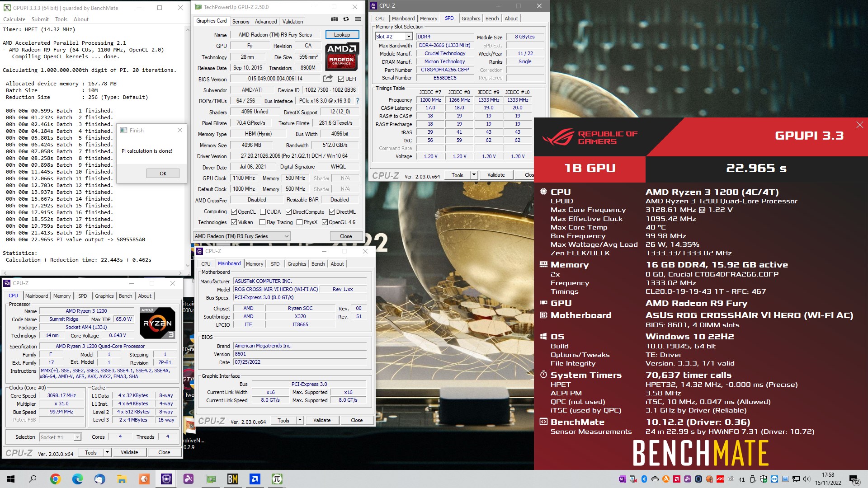Toggle the DirectCompute checkbox
This screenshot has width=868, height=488.
tap(288, 212)
